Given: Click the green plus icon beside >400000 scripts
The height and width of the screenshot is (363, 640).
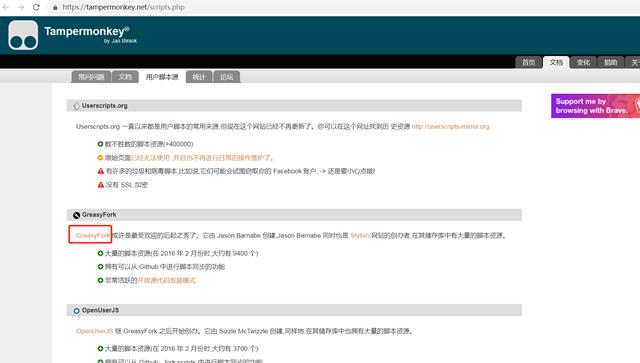Looking at the screenshot, I should click(100, 144).
